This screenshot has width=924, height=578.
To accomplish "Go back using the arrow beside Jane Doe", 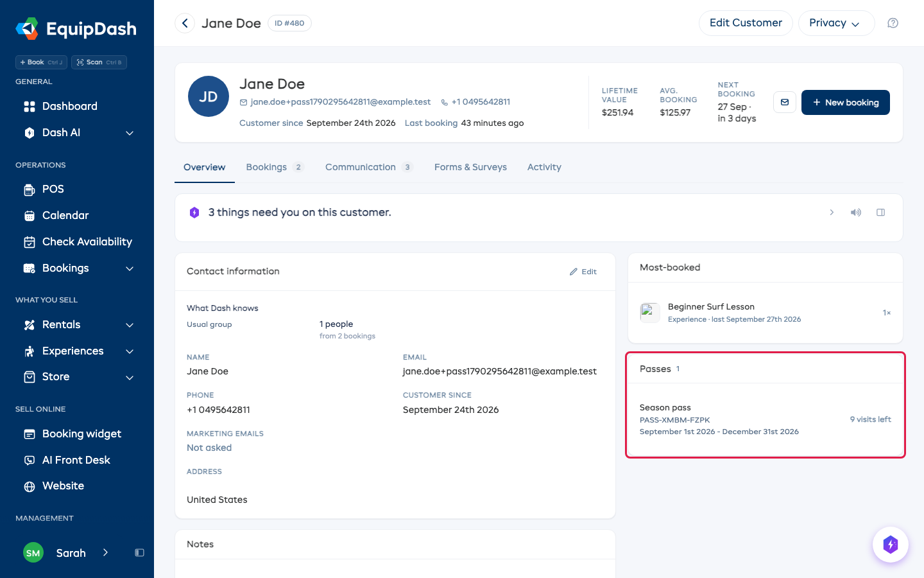I will [x=185, y=23].
